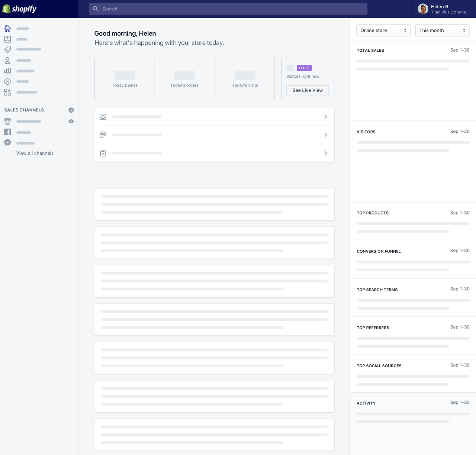Open the Analytics bar chart icon
Viewport: 476px width, 455px height.
coord(7,71)
